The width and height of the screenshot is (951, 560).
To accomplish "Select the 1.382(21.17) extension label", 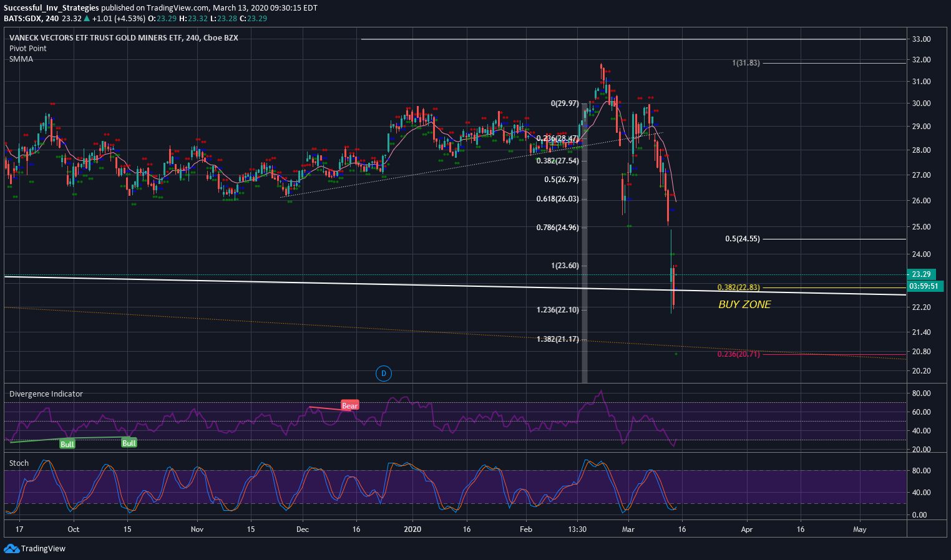I will click(558, 339).
